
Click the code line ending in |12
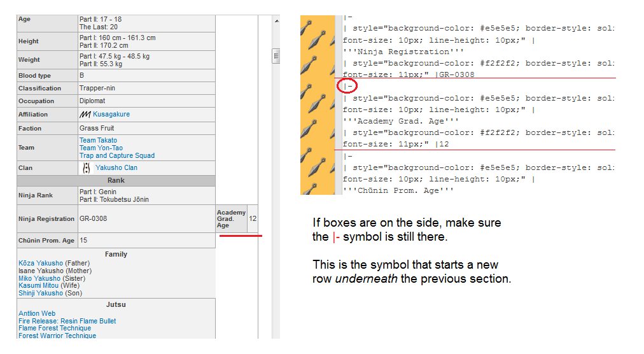396,145
